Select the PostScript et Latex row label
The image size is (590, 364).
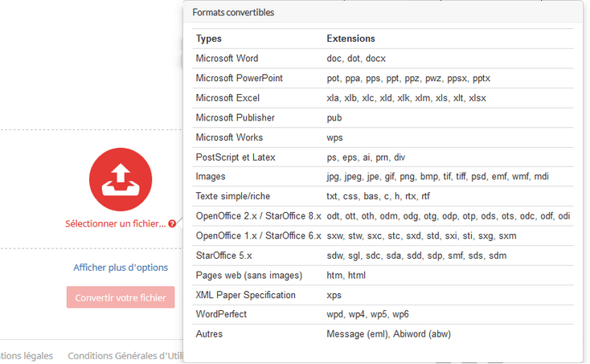click(x=236, y=157)
